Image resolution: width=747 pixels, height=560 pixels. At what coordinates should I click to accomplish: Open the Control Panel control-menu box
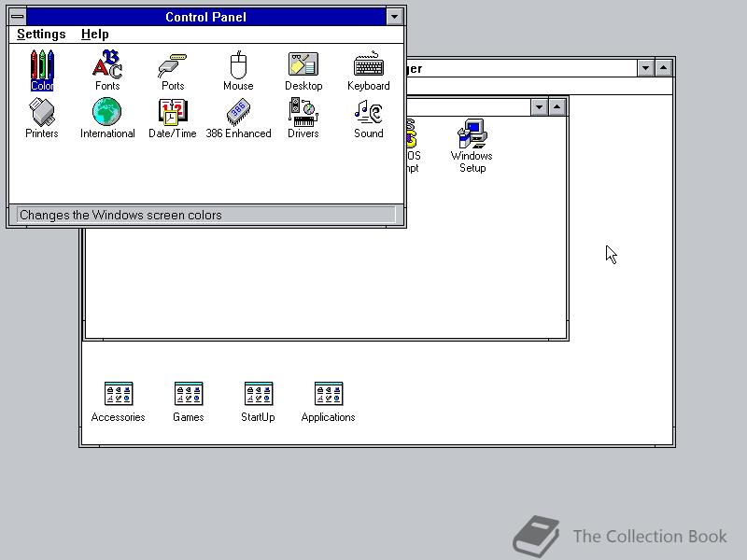(18, 17)
